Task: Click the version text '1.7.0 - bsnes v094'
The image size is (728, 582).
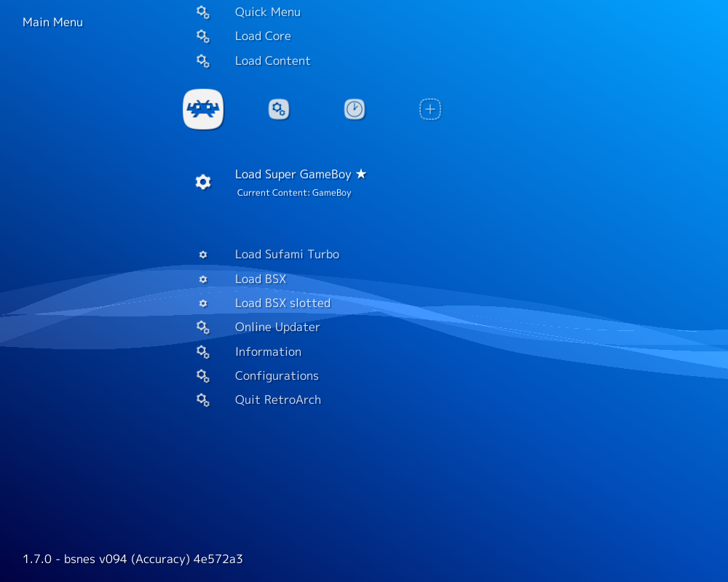Action: pos(132,559)
